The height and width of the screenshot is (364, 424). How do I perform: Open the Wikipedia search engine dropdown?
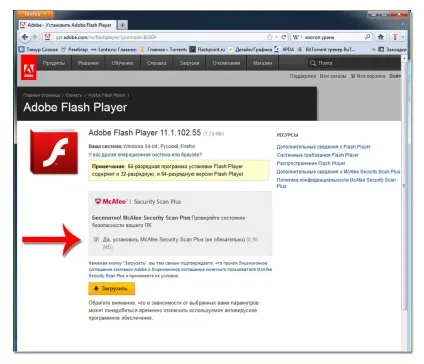point(297,37)
